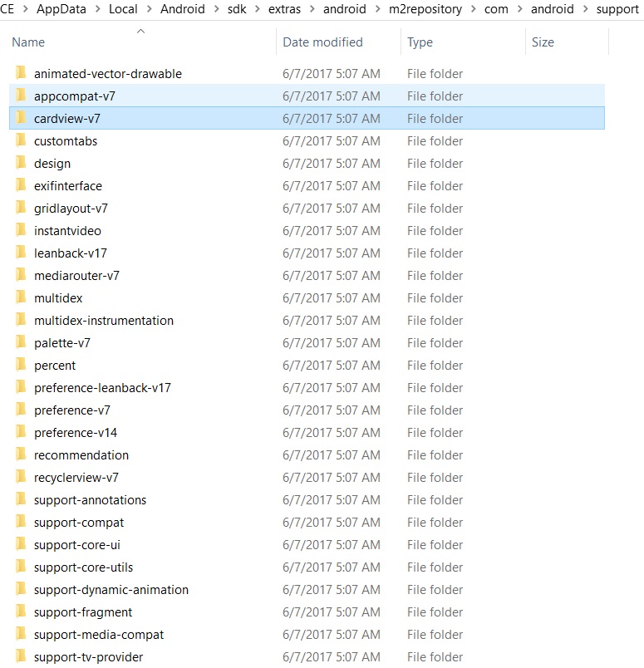
Task: Sort by Name column header
Action: point(28,42)
